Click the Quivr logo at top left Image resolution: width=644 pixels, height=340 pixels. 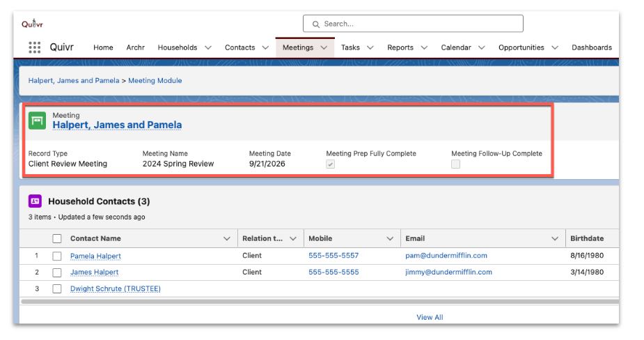32,24
